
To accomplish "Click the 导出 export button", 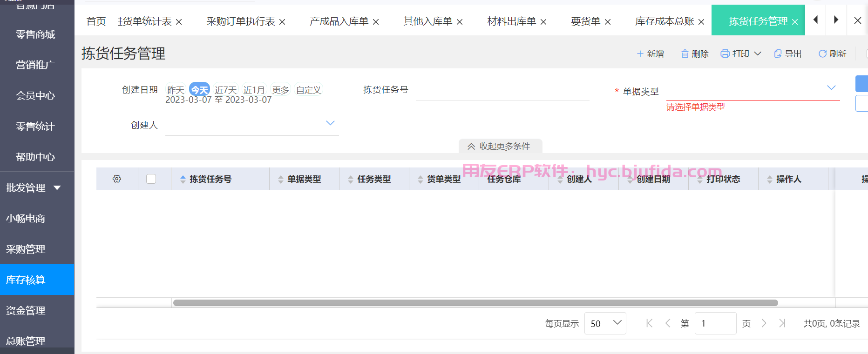I will pyautogui.click(x=788, y=54).
